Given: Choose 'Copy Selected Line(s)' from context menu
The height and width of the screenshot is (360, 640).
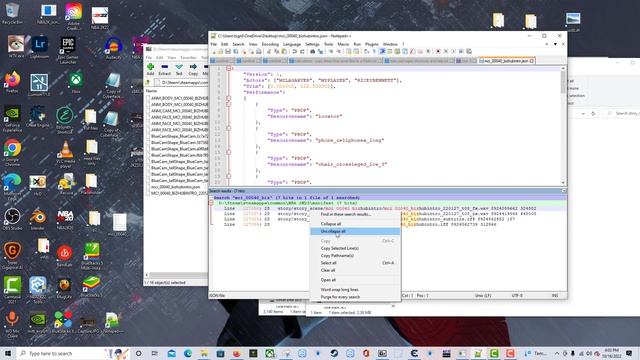Looking at the screenshot, I should 355,248.
